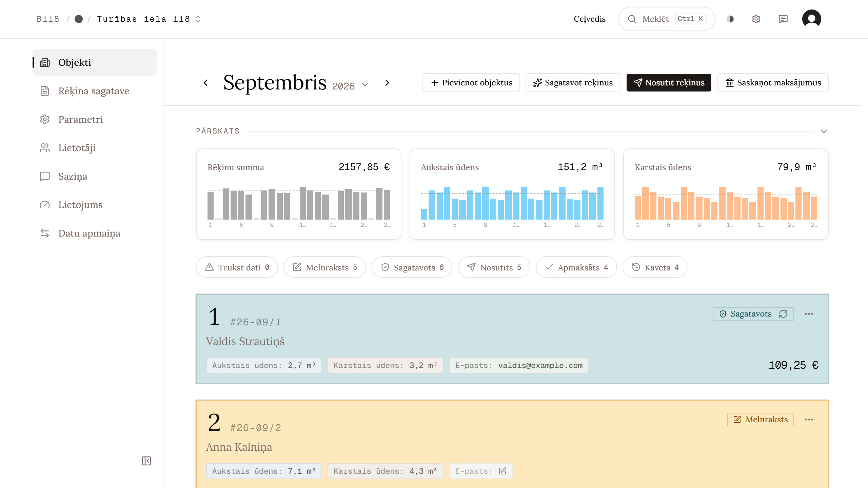This screenshot has width=868, height=488.
Task: Collapse the sidebar panel icon
Action: pos(146,461)
